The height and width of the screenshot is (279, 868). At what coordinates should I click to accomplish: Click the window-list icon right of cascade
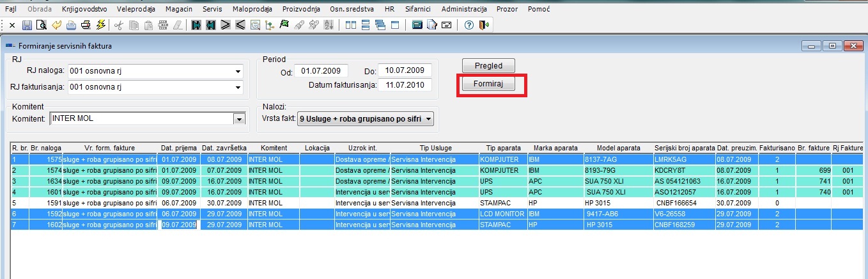(x=395, y=26)
